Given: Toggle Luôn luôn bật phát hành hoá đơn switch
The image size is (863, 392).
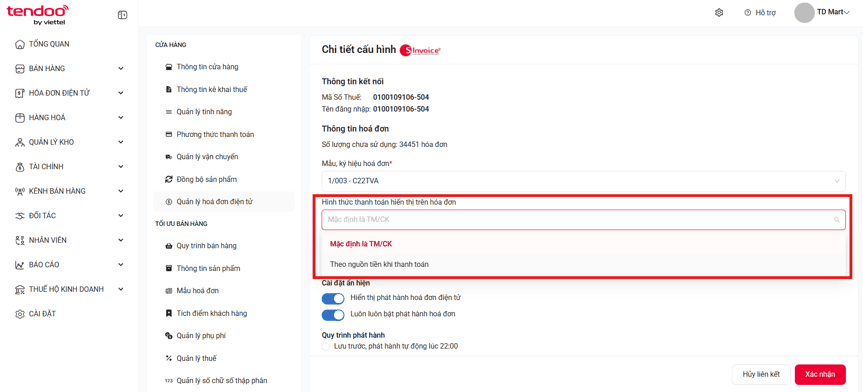Looking at the screenshot, I should 332,315.
